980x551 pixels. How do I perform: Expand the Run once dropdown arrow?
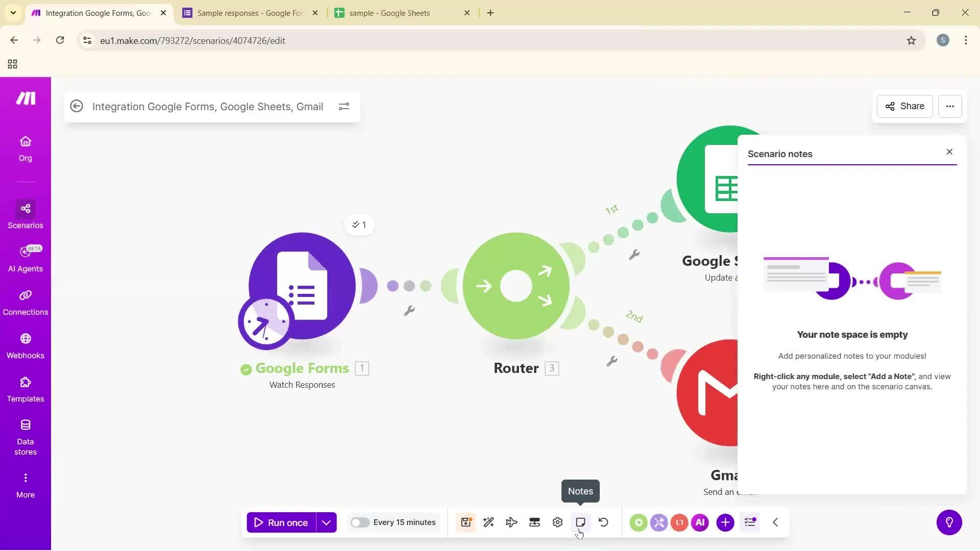[x=327, y=522]
